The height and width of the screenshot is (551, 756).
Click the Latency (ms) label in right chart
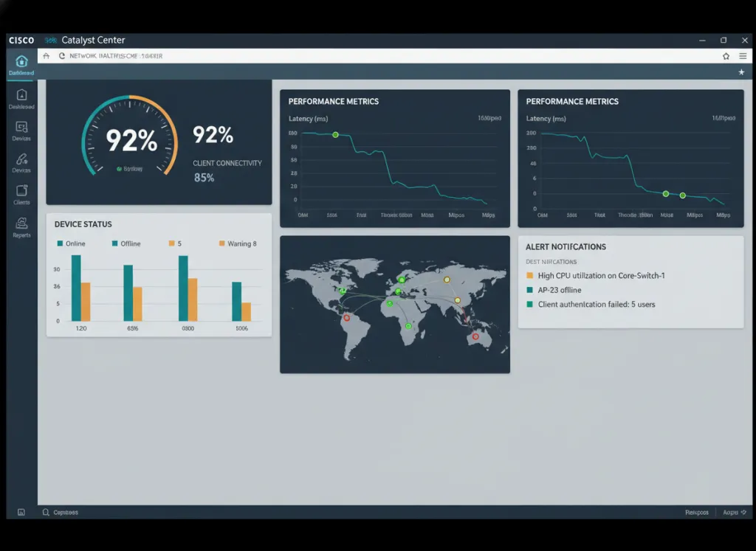pos(546,119)
